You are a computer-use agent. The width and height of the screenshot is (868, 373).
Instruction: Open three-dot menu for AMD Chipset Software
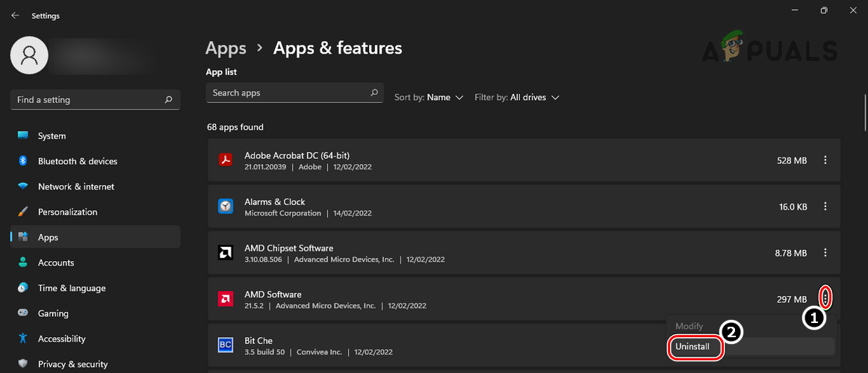point(825,253)
